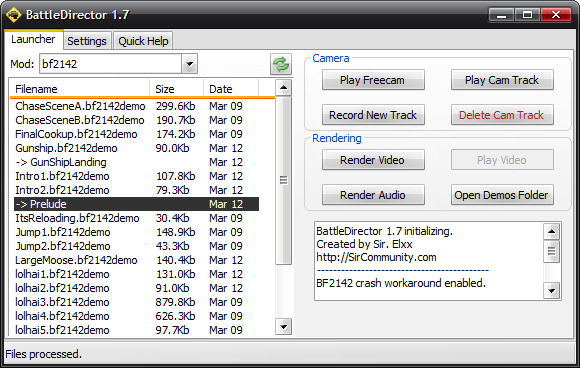This screenshot has height=368, width=580.
Task: Select ChaseSceneB.bf2142demo in the list
Action: click(x=136, y=120)
